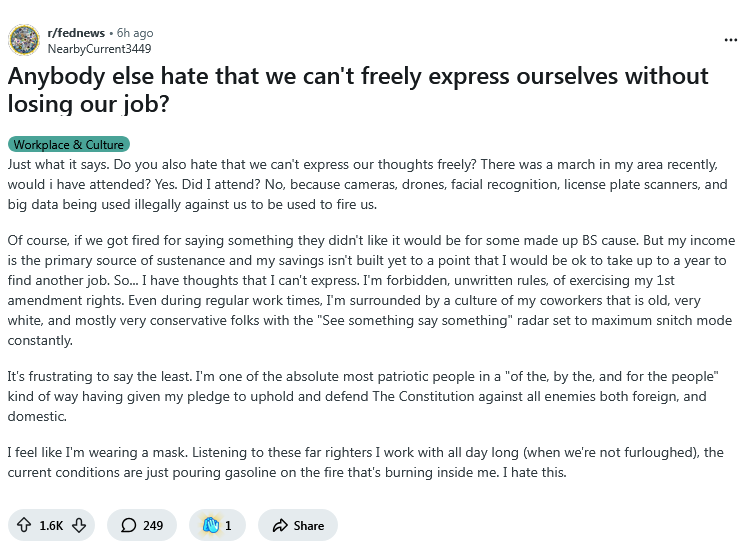
Task: Click the post title about losing our job
Action: pos(358,90)
